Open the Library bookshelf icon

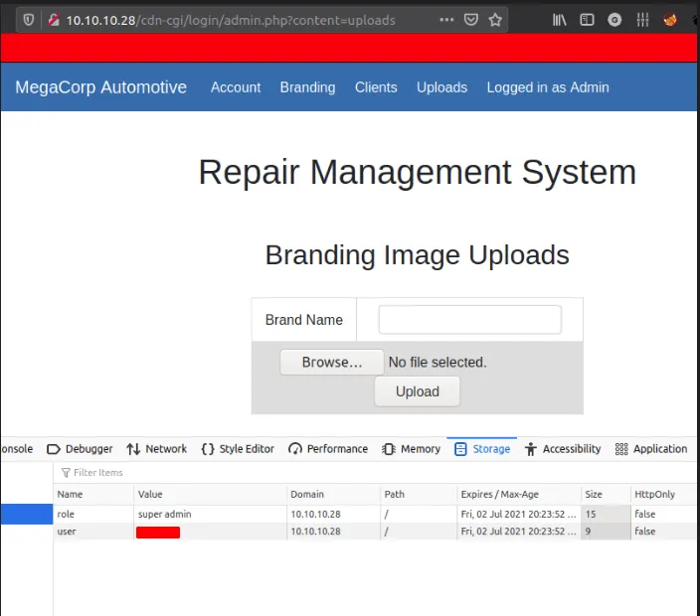point(562,20)
